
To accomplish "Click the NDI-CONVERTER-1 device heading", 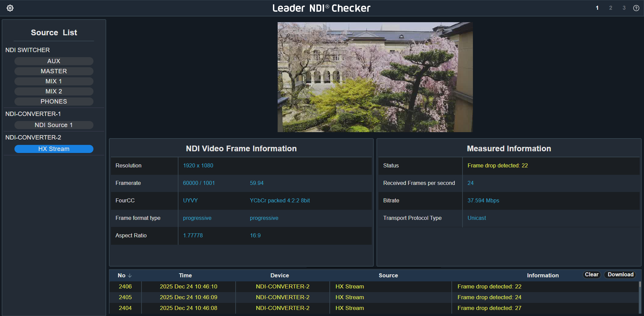I will (33, 114).
